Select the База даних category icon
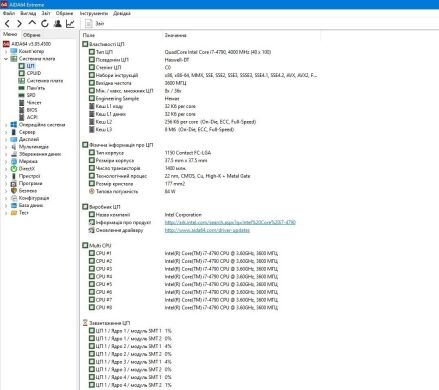The height and width of the screenshot is (390, 439). pyautogui.click(x=14, y=205)
